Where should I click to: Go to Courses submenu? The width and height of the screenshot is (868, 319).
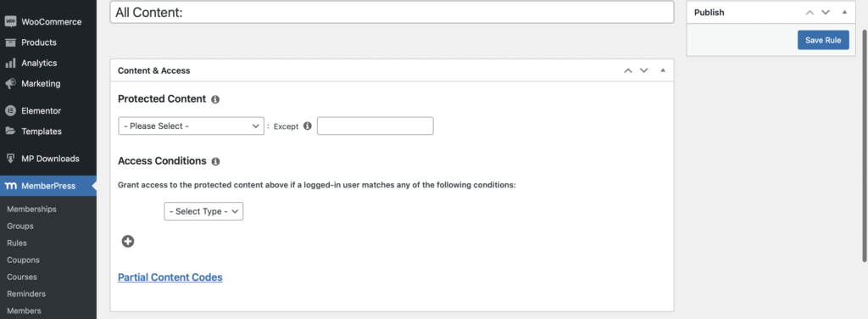click(21, 277)
